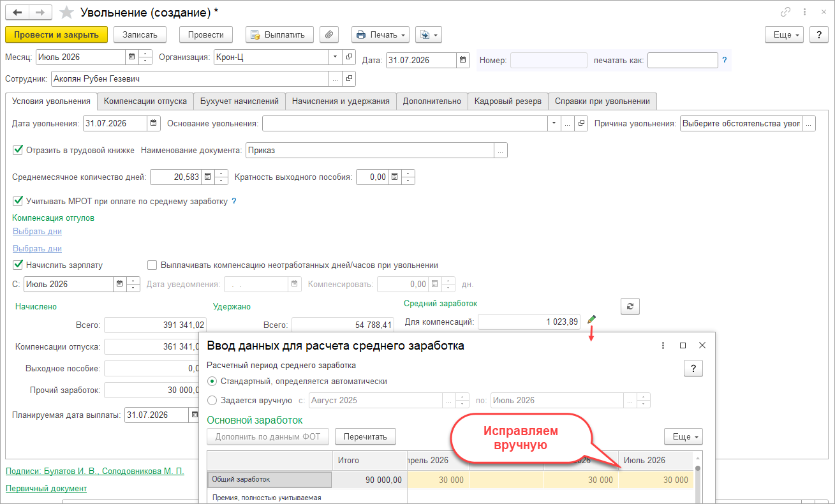Screen dimensions: 835x504
Task: Open the Первичный документ link
Action: [46, 488]
